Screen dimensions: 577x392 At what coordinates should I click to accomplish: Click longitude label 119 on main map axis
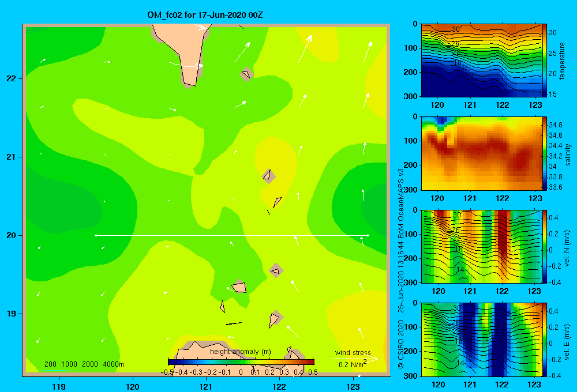point(59,386)
